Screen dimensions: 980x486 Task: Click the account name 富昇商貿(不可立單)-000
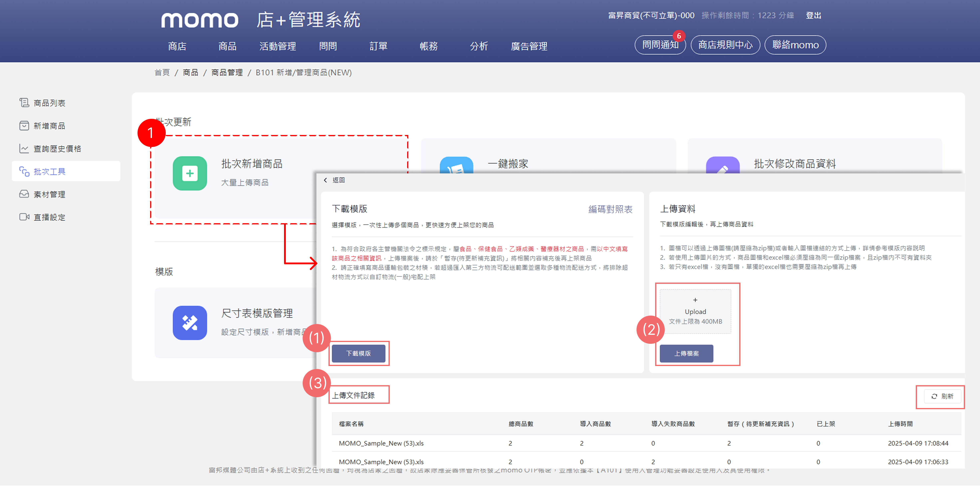(651, 16)
